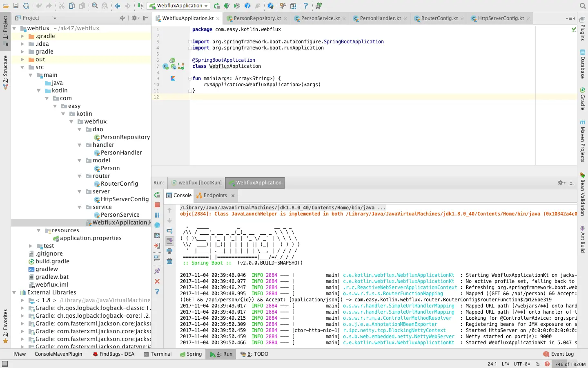
Task: Click Save All in the main toolbar
Action: coord(16,6)
